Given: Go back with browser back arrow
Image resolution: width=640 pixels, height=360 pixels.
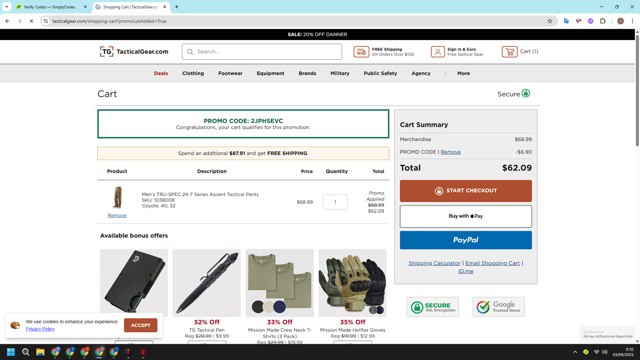Looking at the screenshot, I should click(7, 21).
